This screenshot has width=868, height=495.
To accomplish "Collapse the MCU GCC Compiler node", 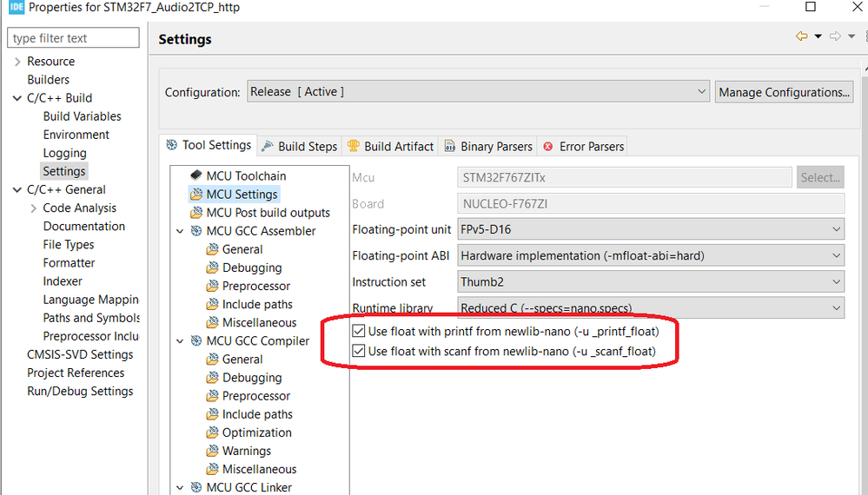I will click(180, 341).
